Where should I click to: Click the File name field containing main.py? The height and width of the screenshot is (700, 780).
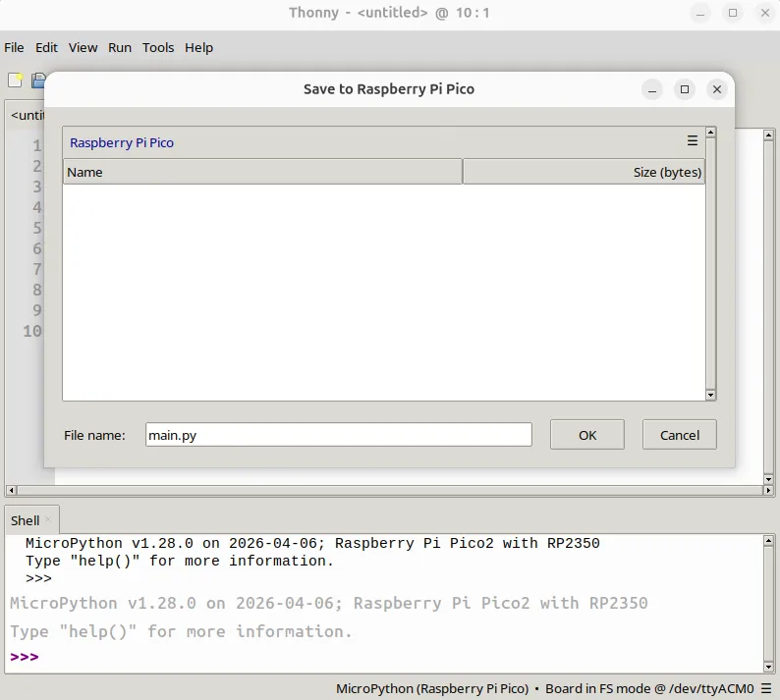339,435
